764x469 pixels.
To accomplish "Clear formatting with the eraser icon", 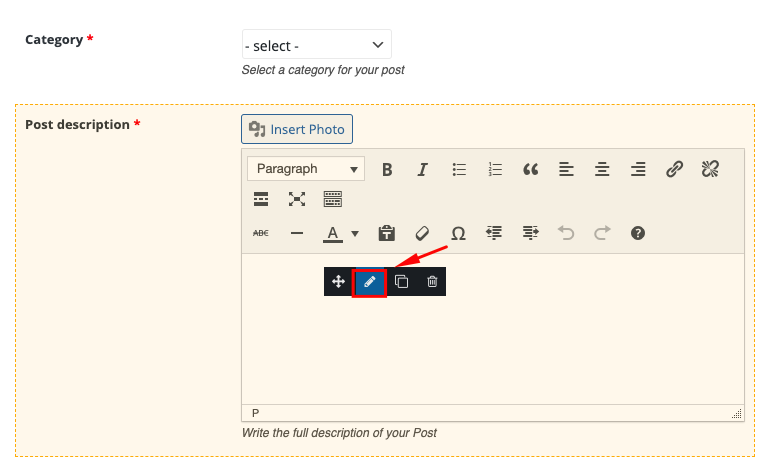I will pyautogui.click(x=422, y=233).
